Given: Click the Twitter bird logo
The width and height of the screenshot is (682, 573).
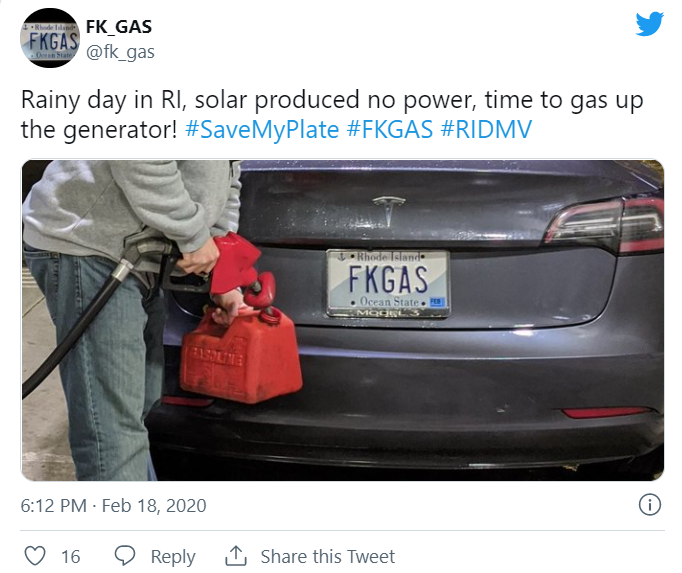Looking at the screenshot, I should (649, 25).
